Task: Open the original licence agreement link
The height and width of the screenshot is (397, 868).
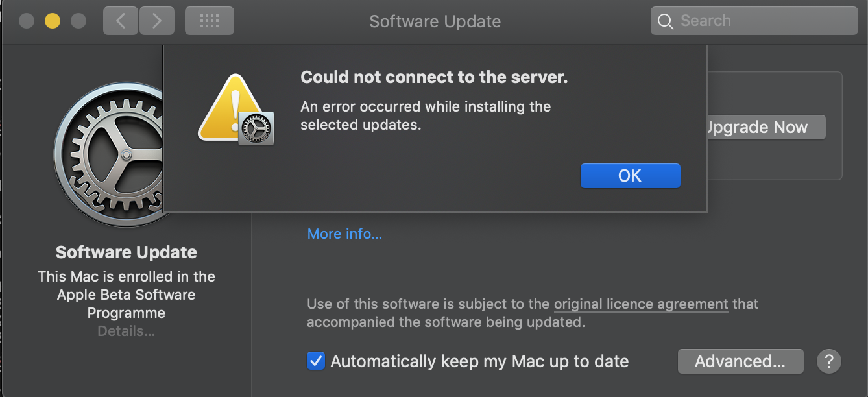Action: (x=641, y=304)
